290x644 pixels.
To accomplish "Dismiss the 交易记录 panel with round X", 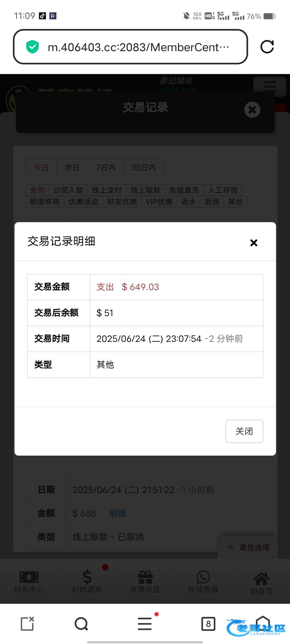I will 252,109.
